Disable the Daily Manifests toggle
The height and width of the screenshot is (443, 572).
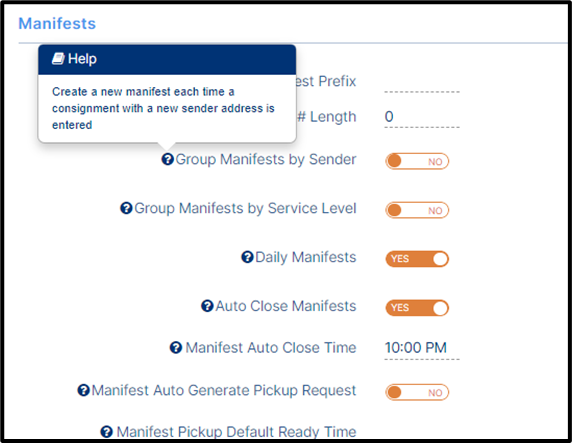[x=417, y=259]
